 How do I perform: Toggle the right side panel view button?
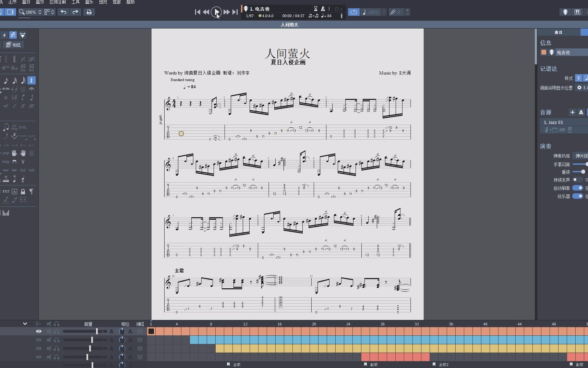click(10, 12)
